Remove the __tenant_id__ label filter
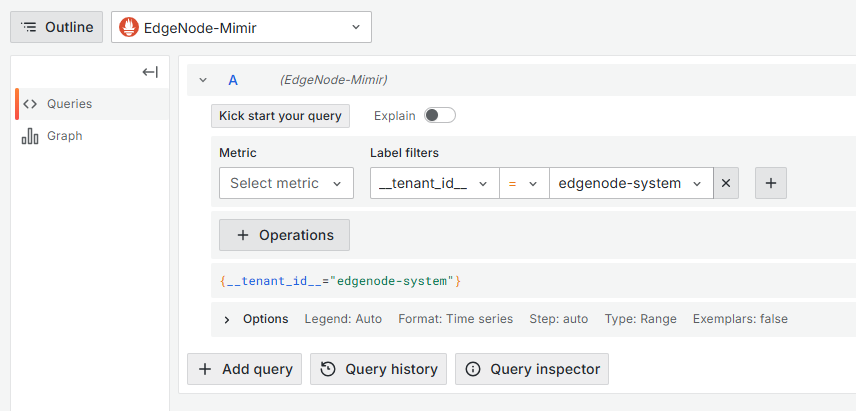856x411 pixels. pos(726,184)
